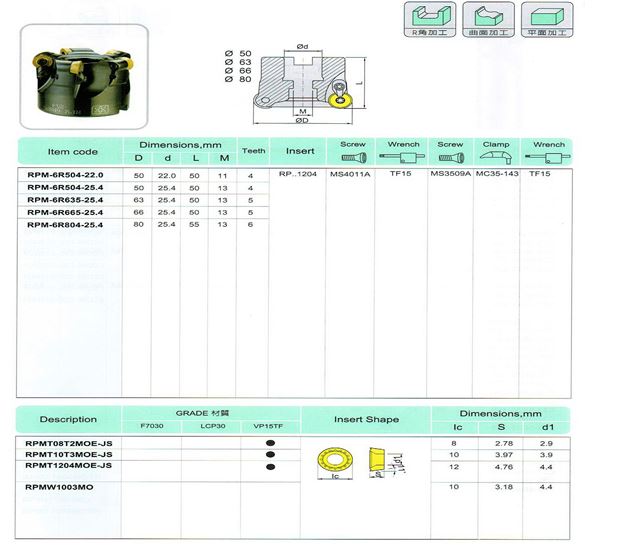Click the d1 value 2.9

click(546, 443)
